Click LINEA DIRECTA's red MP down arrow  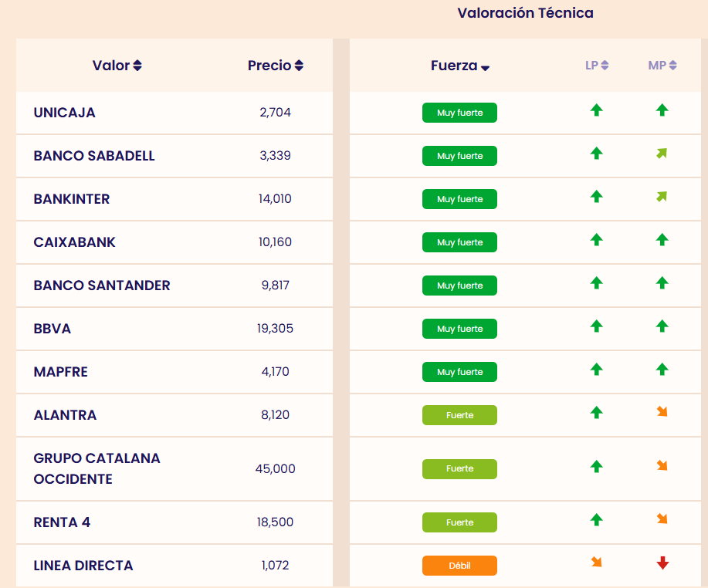tap(662, 563)
